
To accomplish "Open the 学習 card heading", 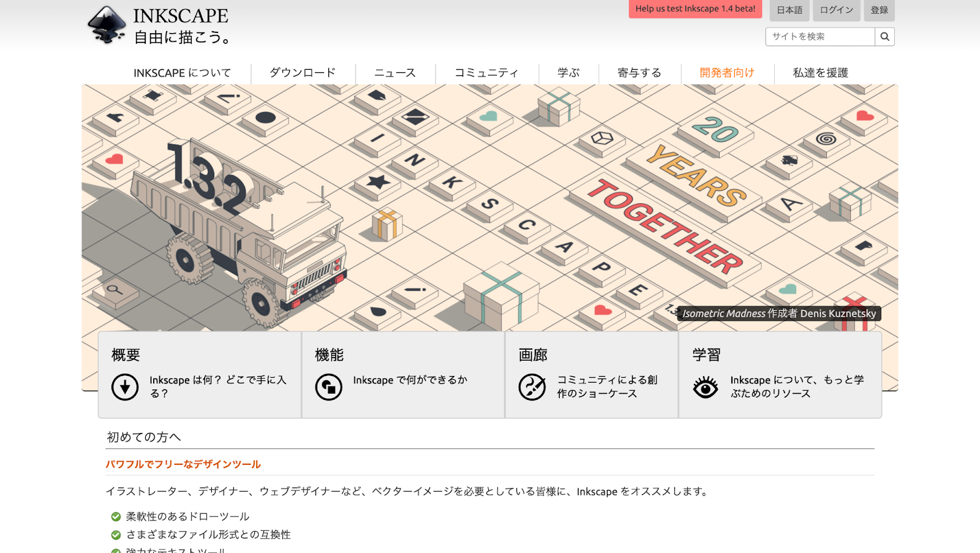I will pos(707,355).
